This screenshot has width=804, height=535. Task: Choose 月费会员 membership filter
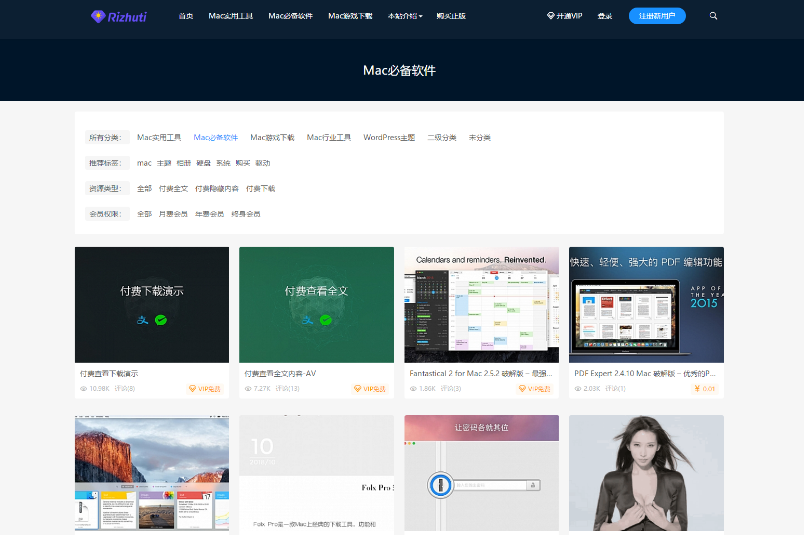pos(173,214)
